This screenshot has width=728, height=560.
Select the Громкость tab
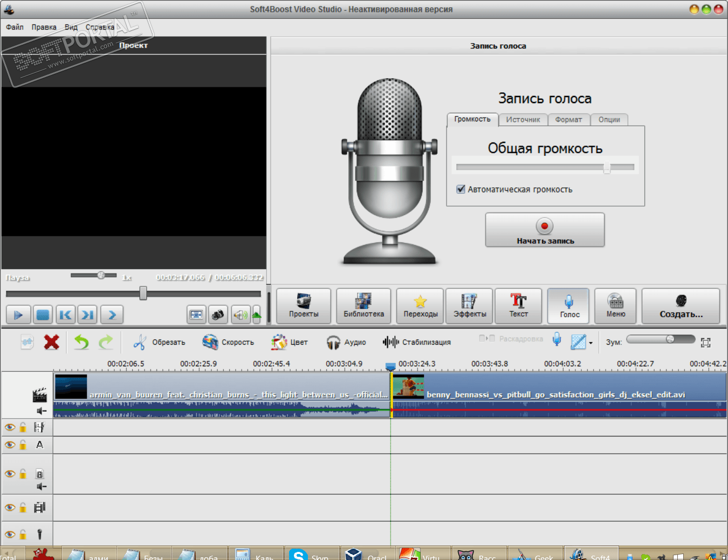(x=472, y=119)
